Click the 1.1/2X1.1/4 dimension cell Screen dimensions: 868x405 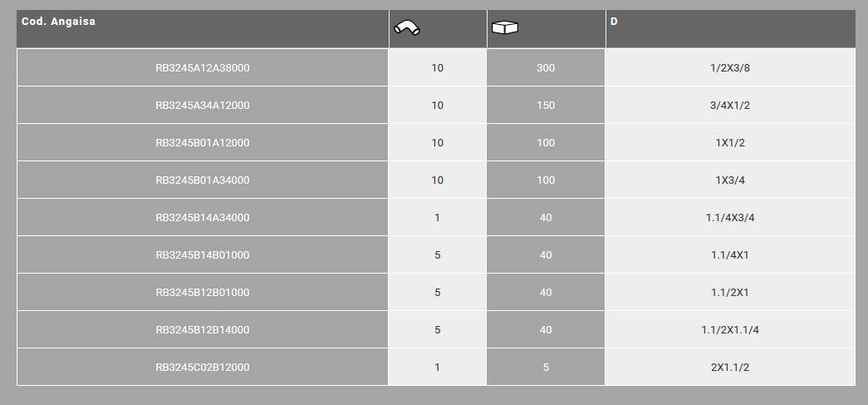[x=730, y=330]
